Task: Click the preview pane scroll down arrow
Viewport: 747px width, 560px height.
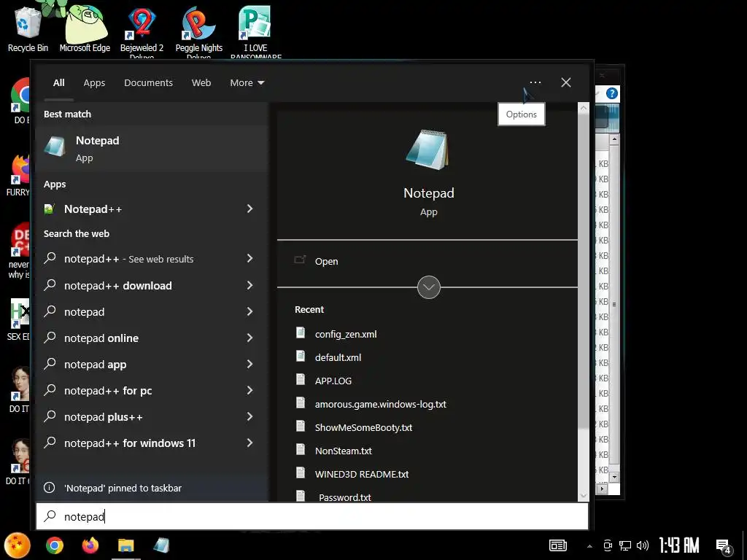Action: click(584, 496)
